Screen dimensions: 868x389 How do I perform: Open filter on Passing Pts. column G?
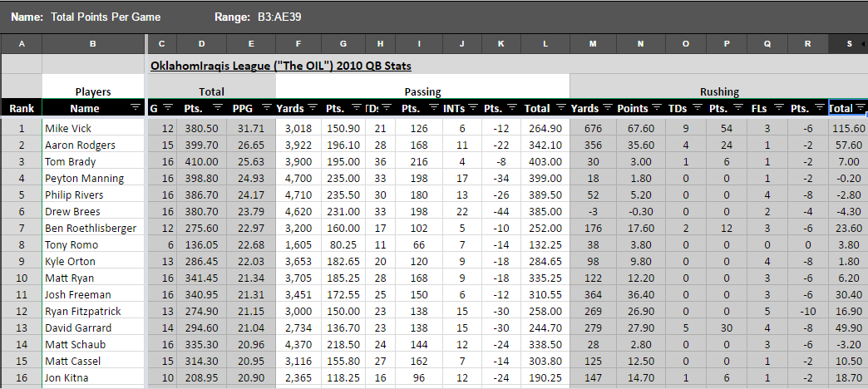pos(357,108)
